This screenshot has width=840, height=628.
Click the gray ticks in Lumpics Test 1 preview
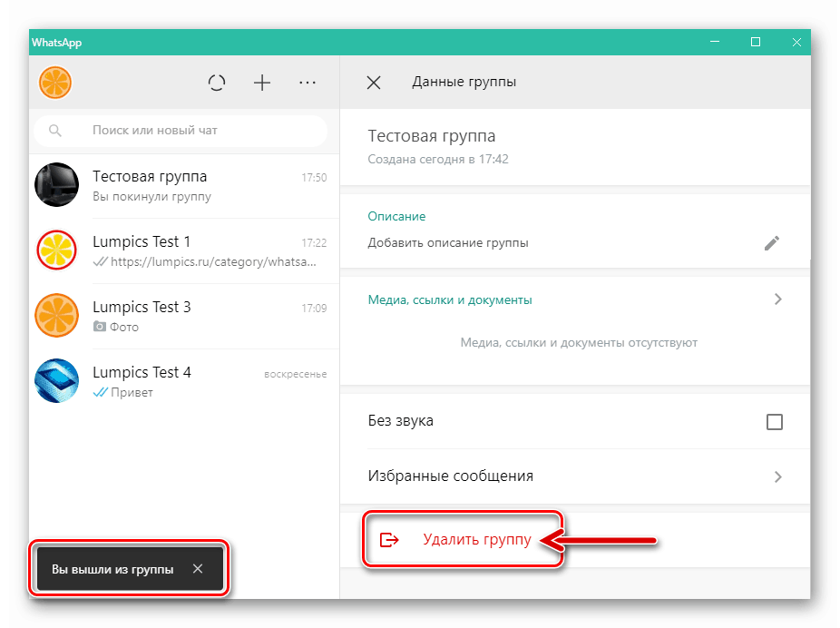(100, 261)
